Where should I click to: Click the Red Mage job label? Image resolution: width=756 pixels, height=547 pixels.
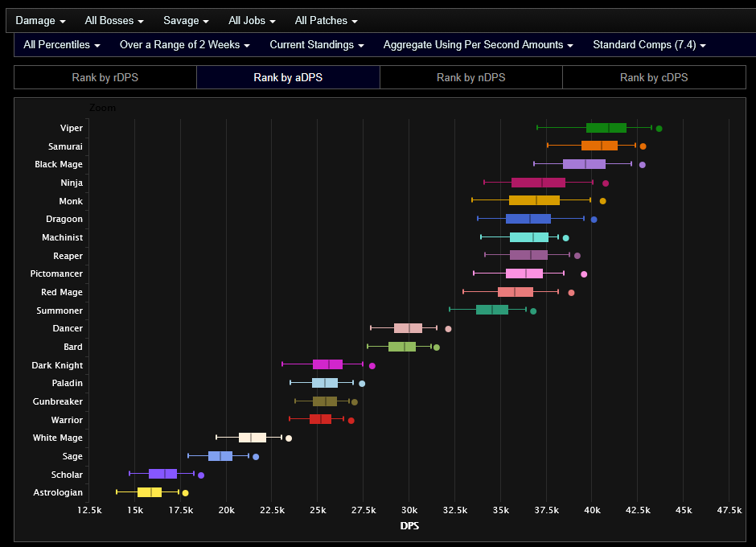(62, 292)
